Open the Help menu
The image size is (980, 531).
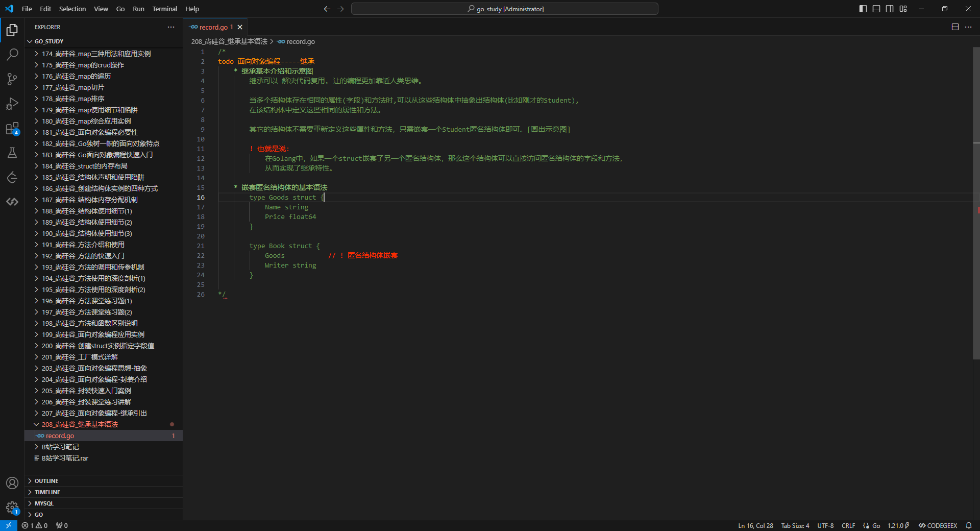[192, 9]
